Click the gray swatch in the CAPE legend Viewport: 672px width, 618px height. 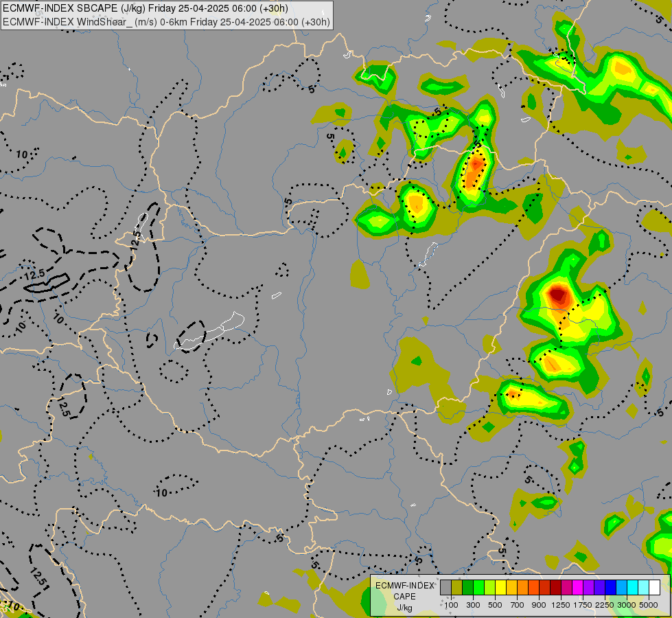pyautogui.click(x=445, y=588)
